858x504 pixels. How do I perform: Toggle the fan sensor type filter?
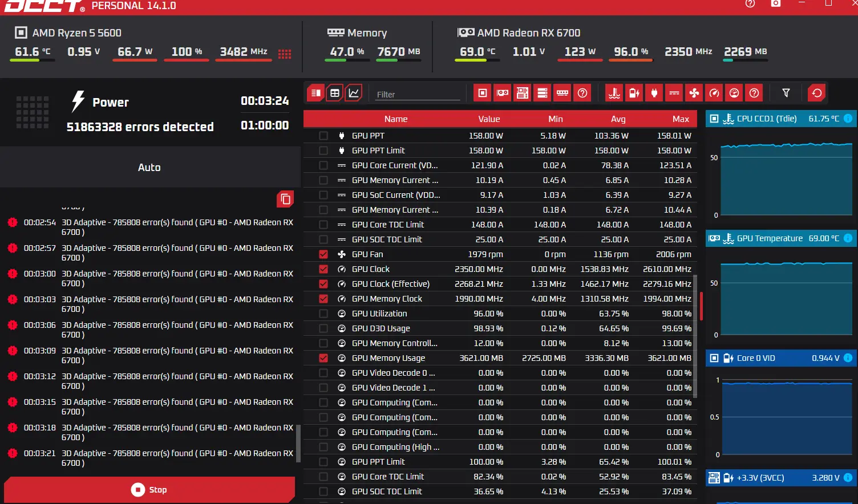694,93
